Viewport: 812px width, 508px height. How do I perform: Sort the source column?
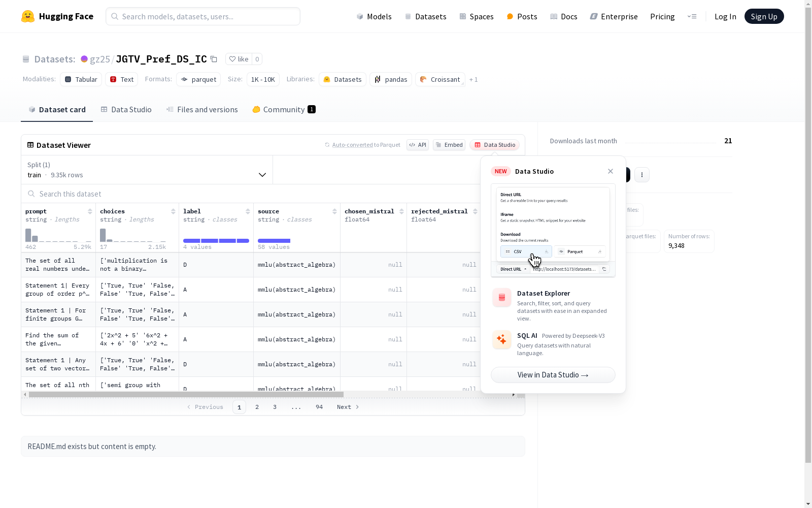[x=334, y=211]
